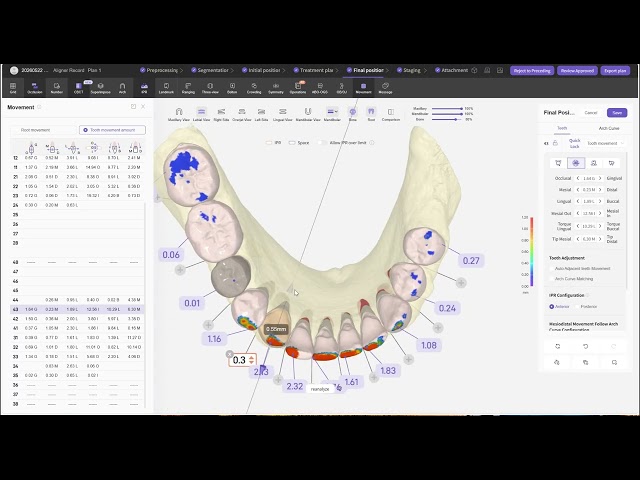
Task: Switch to Right Side view
Action: 221,115
